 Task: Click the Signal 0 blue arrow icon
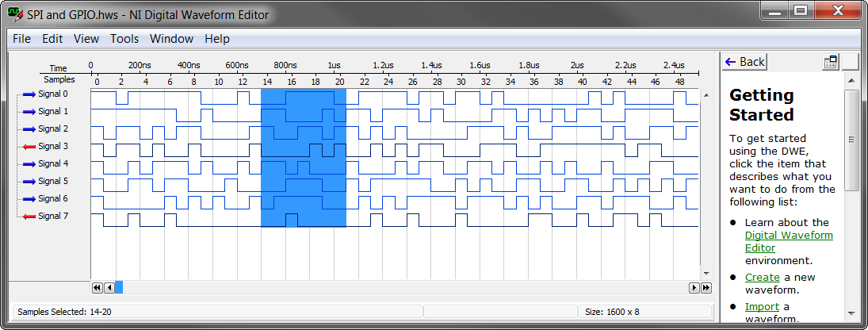(x=29, y=94)
